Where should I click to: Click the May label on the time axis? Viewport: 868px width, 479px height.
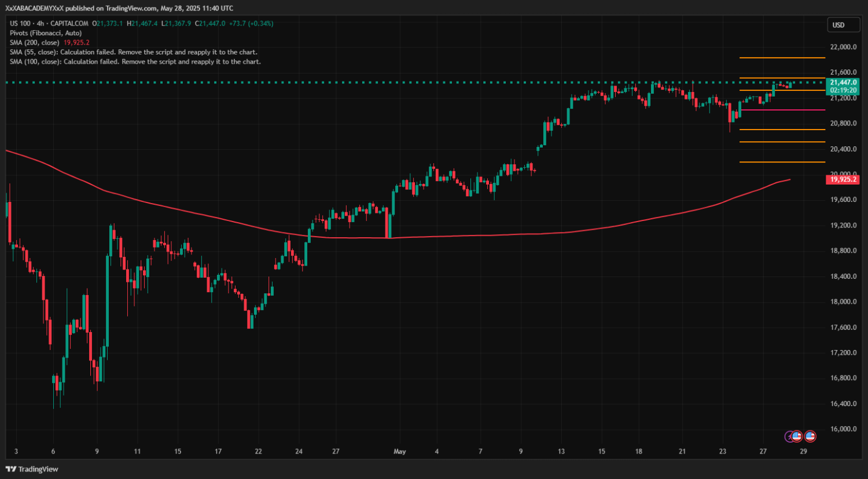click(x=399, y=451)
